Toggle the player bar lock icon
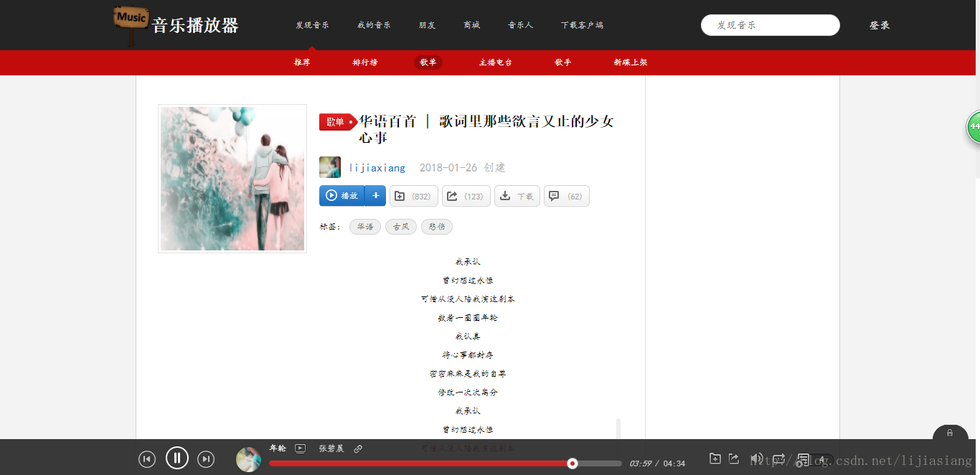This screenshot has height=475, width=980. tap(950, 433)
